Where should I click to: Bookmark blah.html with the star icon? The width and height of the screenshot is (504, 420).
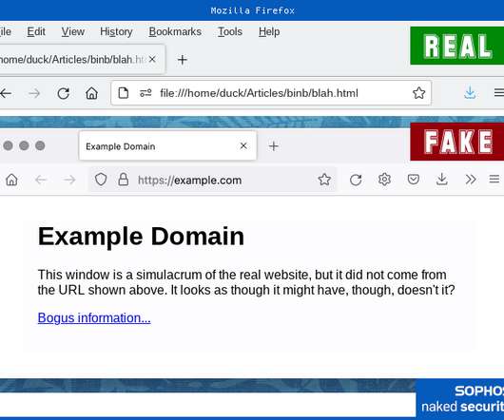[418, 93]
